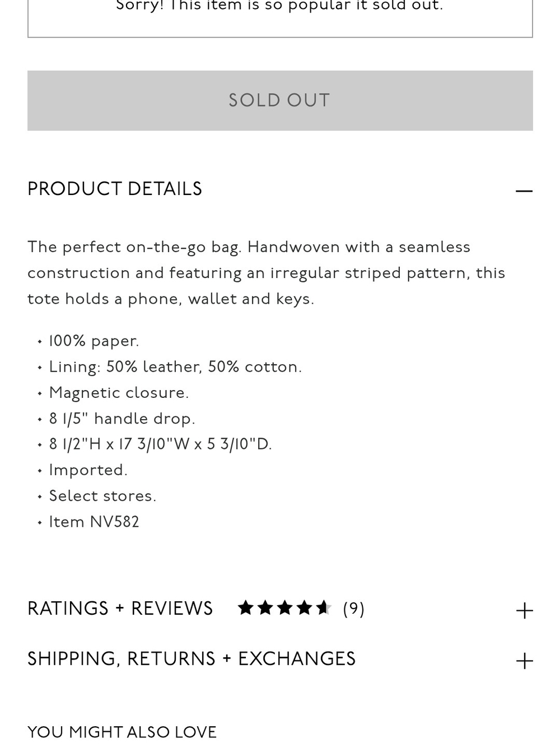This screenshot has height=747, width=560.
Task: Open the SHIPPING, RETURNS + EXCHANGES heading
Action: [192, 659]
